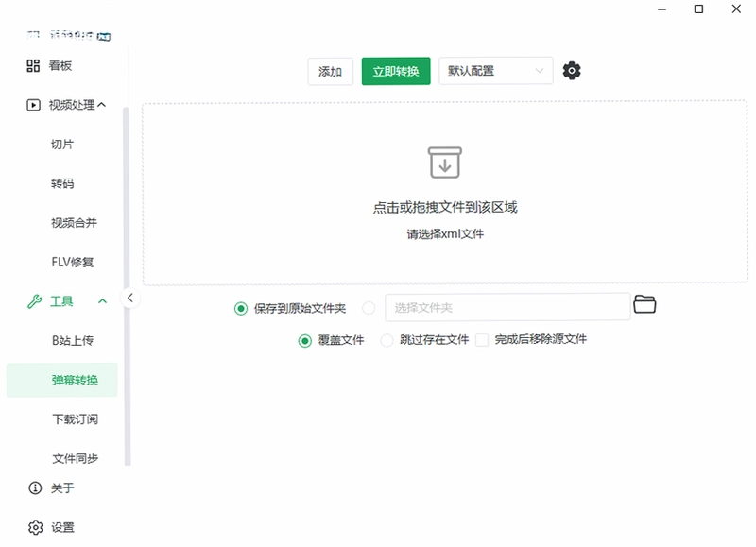
Task: Collapse the 工具 menu chevron
Action: (102, 301)
